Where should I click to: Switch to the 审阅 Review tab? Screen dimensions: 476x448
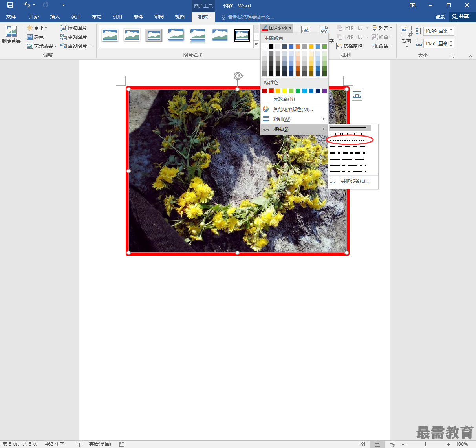[x=159, y=16]
